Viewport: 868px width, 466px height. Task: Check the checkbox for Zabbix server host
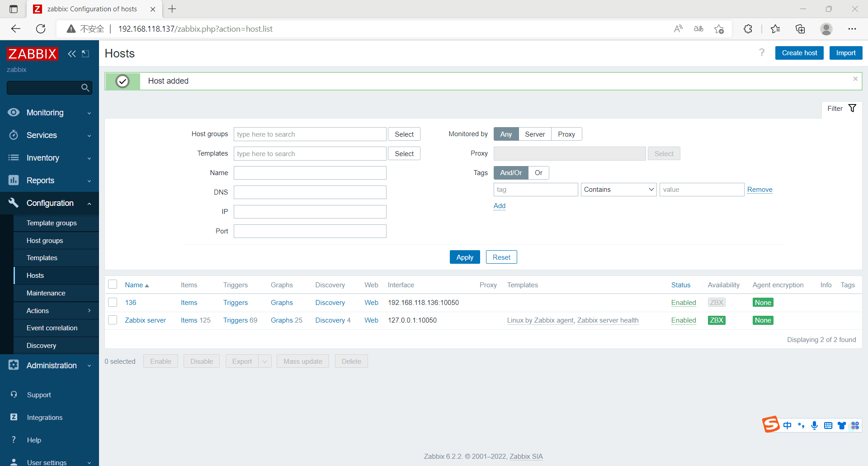pyautogui.click(x=113, y=320)
